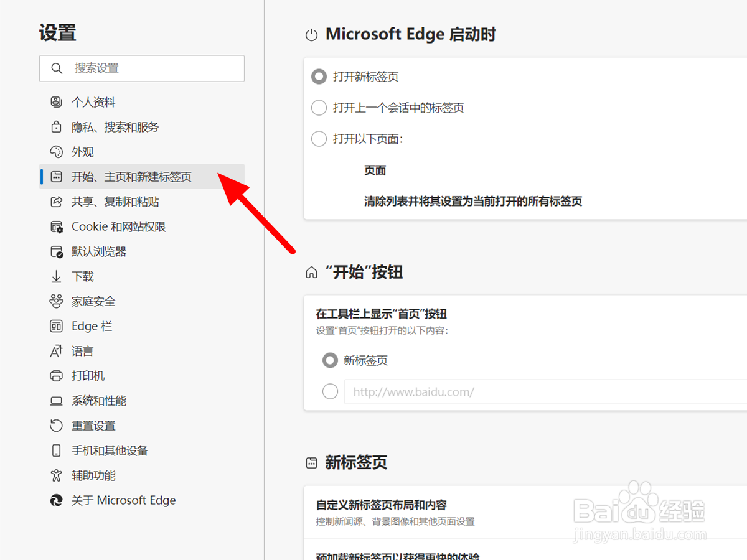Click the share icon for 共享、复制和粘贴
This screenshot has width=747, height=560.
[x=57, y=202]
